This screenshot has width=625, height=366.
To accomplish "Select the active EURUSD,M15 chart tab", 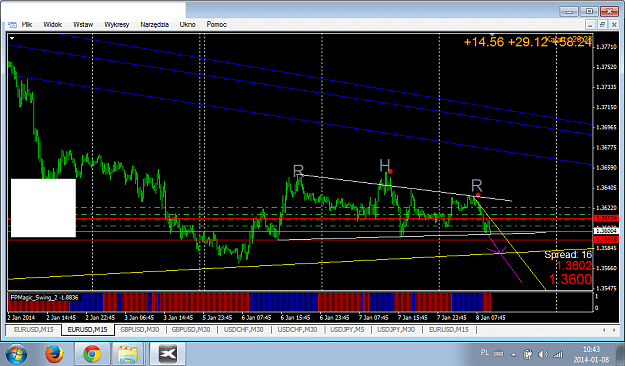I will [x=87, y=330].
